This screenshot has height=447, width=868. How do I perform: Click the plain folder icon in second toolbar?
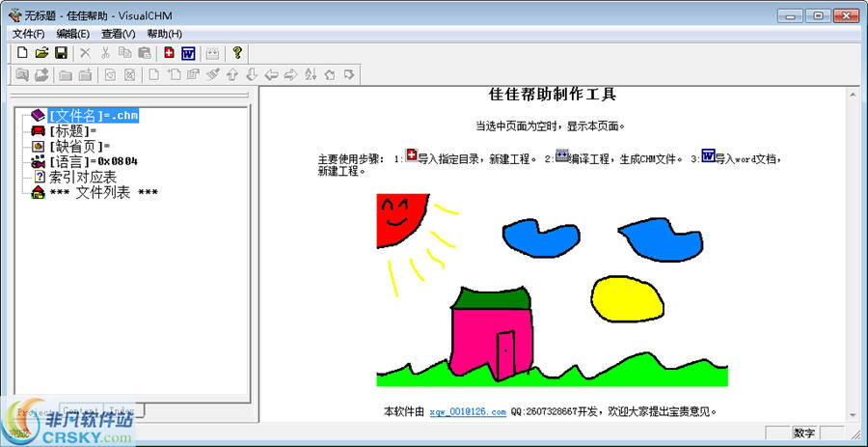coord(66,74)
